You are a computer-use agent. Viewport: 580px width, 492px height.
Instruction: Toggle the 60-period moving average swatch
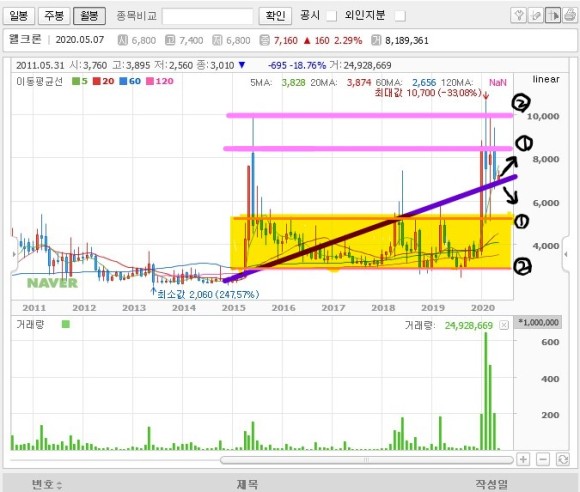pos(123,81)
